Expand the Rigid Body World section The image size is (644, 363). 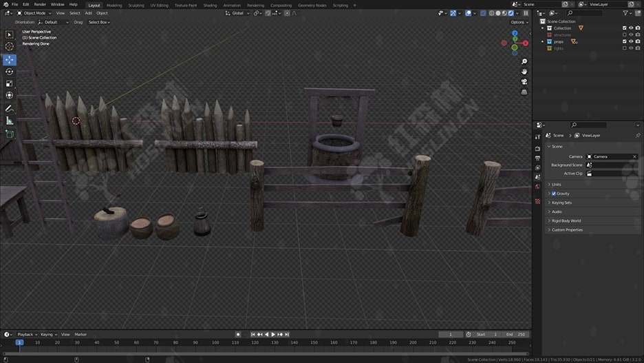click(x=566, y=220)
